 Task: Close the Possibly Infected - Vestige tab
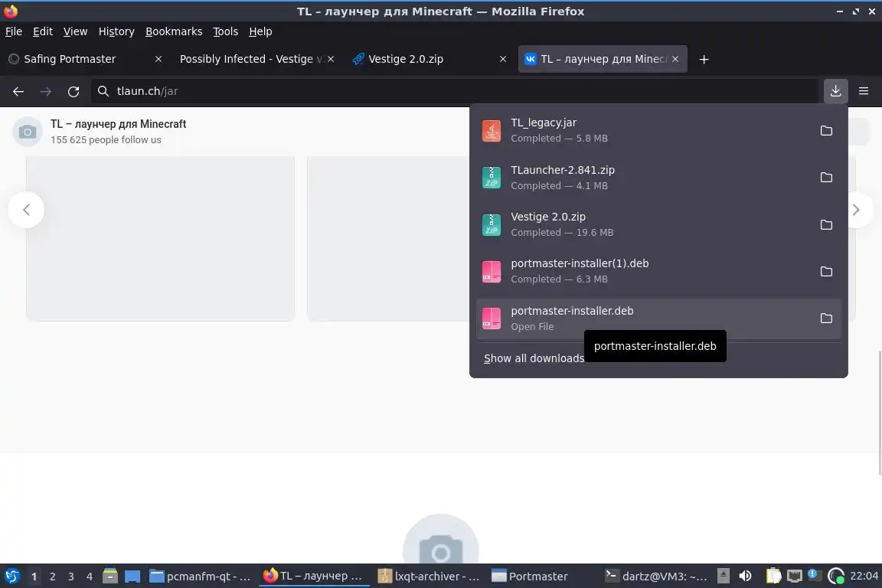[x=331, y=59]
